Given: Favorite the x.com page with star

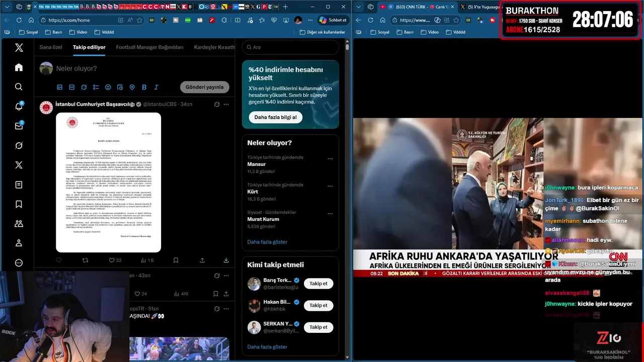Looking at the screenshot, I should pyautogui.click(x=139, y=20).
